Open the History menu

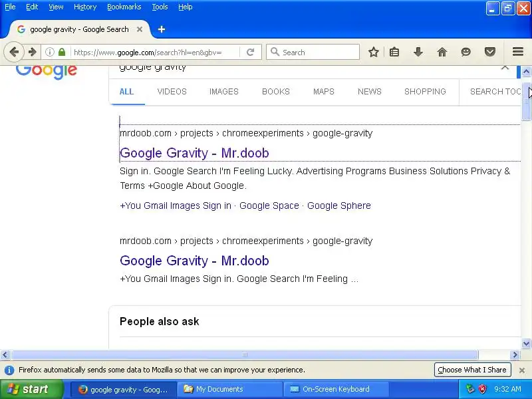(x=85, y=7)
